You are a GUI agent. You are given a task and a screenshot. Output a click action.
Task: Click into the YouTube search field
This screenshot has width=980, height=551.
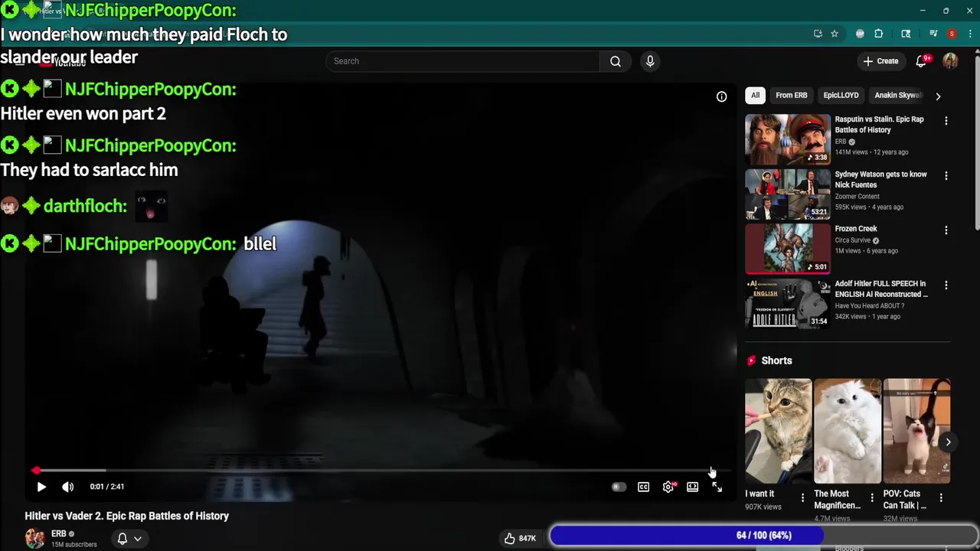(463, 61)
